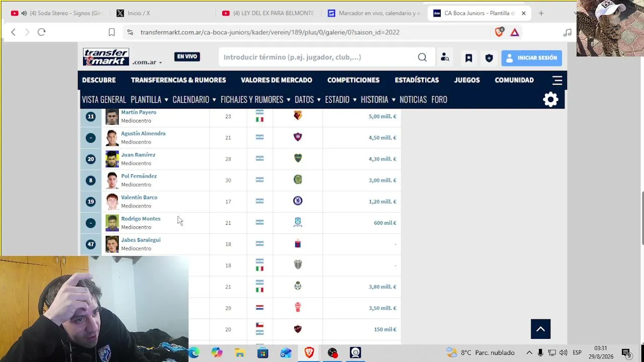Open the settings gear on squad page
The image size is (644, 362).
coord(550,99)
